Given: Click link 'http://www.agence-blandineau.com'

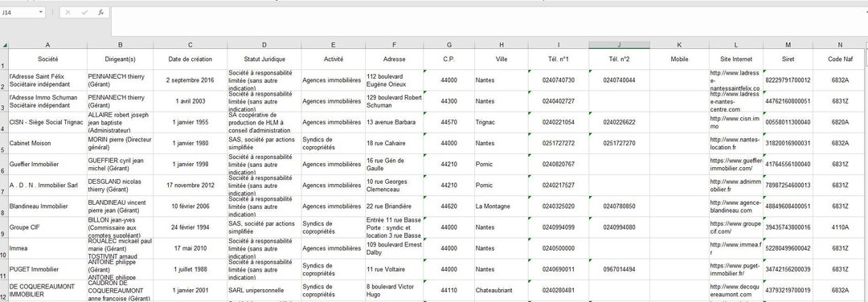Looking at the screenshot, I should tap(735, 206).
